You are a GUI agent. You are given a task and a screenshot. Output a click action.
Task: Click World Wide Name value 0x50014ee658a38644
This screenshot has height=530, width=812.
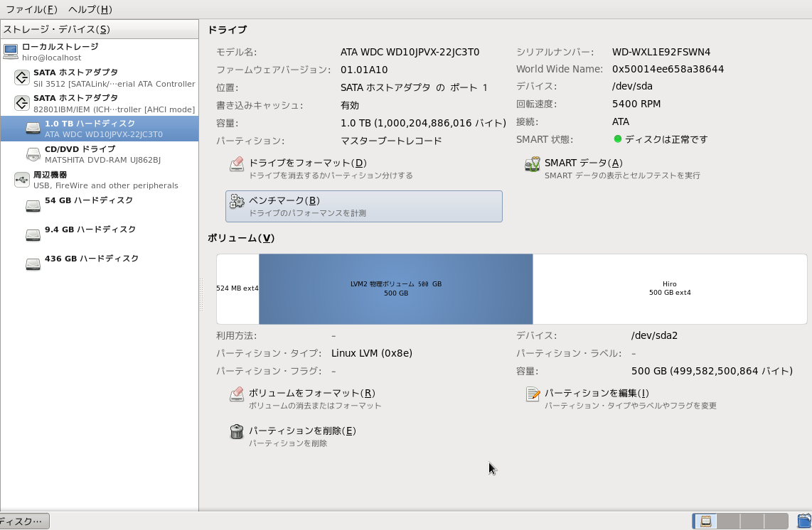tap(668, 69)
